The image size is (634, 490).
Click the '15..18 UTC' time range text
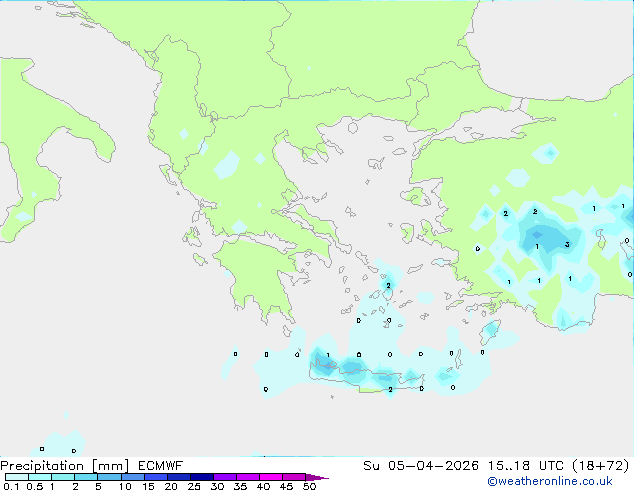click(x=525, y=466)
